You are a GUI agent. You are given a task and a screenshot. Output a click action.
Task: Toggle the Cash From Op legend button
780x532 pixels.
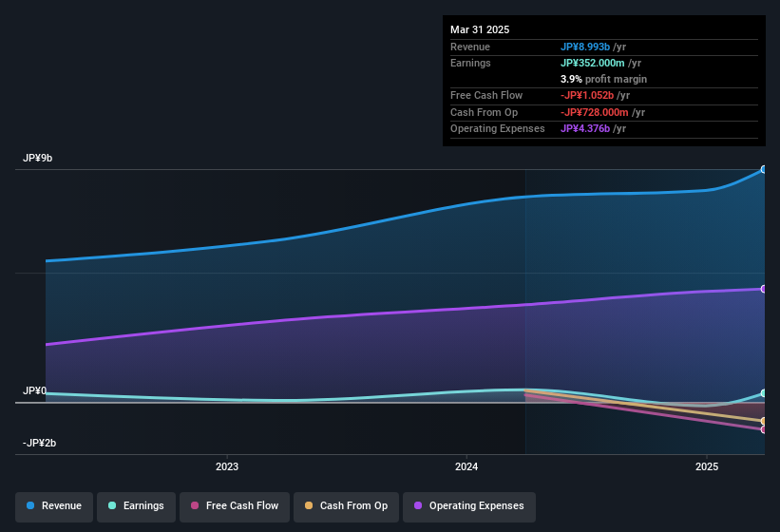coord(346,506)
